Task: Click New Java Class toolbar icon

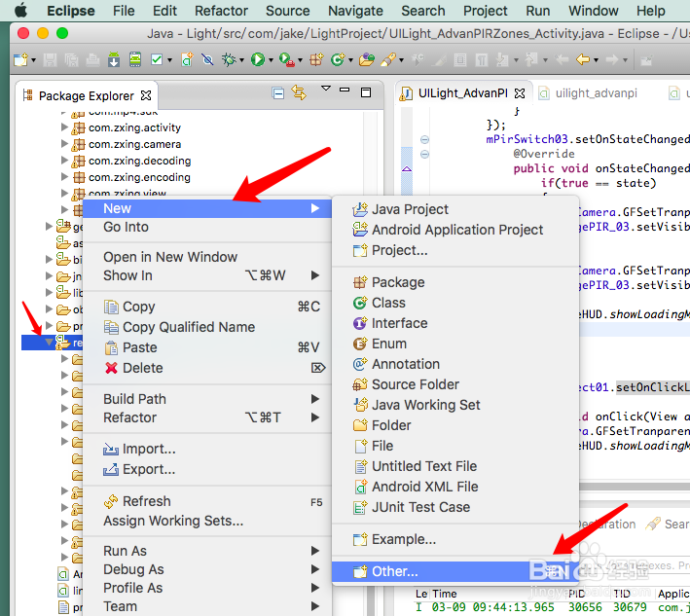Action: (x=338, y=59)
